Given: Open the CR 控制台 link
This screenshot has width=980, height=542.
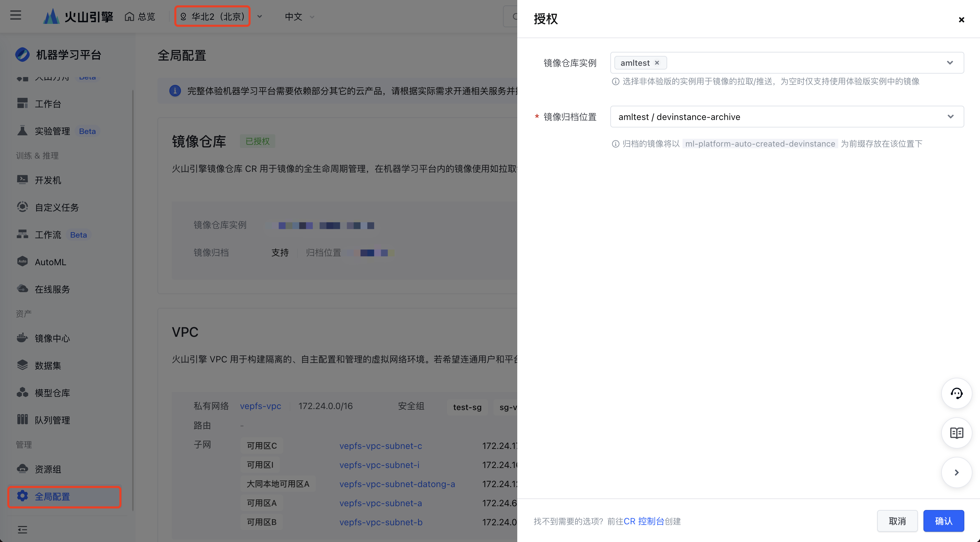Looking at the screenshot, I should click(644, 521).
